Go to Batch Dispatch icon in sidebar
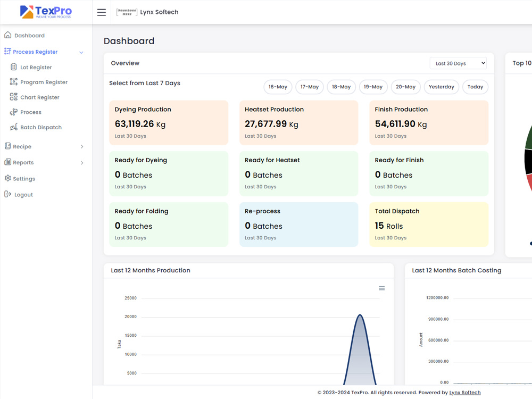532x399 pixels. pyautogui.click(x=14, y=127)
